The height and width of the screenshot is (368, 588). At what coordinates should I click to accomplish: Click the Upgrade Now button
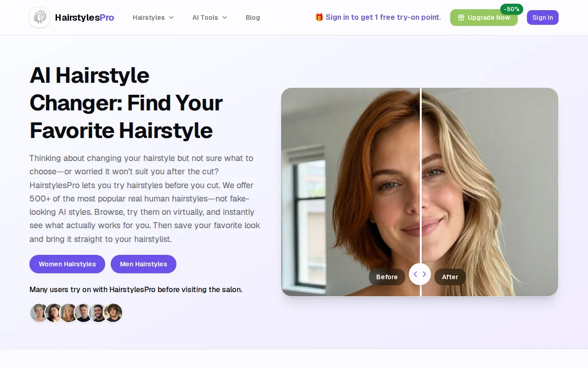484,17
